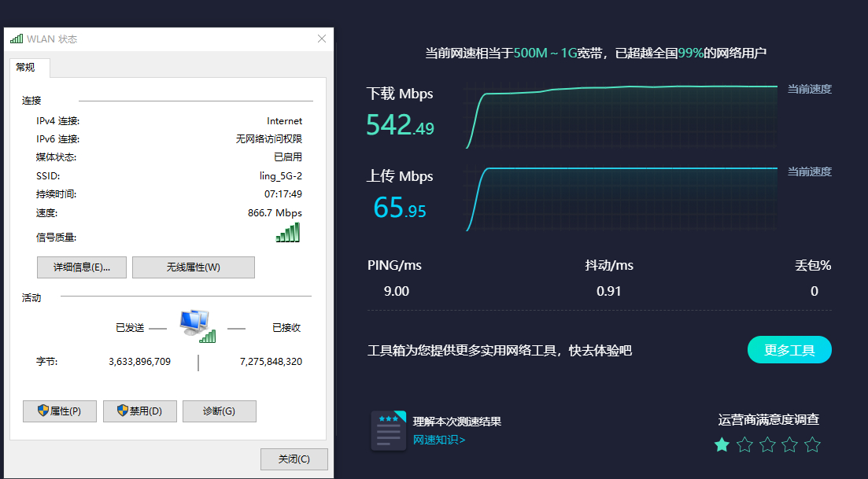Click the download value 542.49
The height and width of the screenshot is (479, 868).
click(401, 124)
